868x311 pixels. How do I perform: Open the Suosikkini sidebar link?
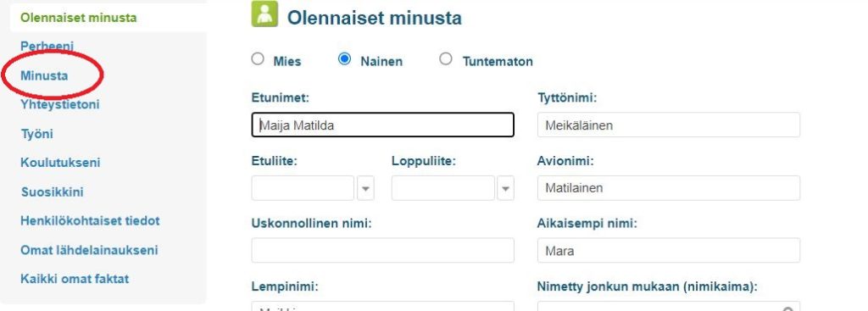click(x=52, y=192)
